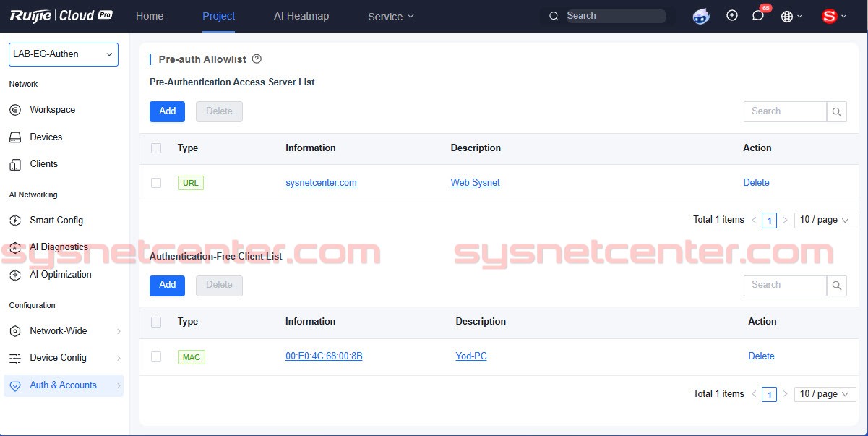Viewport: 868px width, 436px height.
Task: Check the Yod-PC MAC row checkbox
Action: pos(156,356)
